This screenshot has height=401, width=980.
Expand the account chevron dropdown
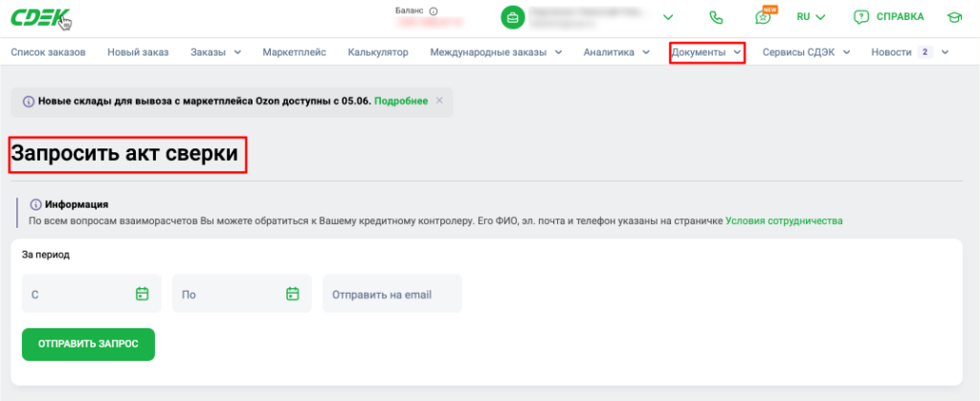tap(668, 17)
